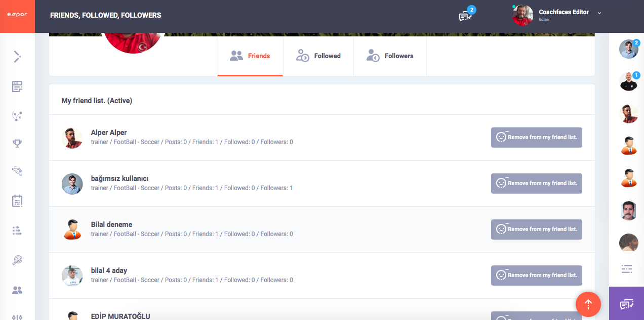Open messages icon with badge in header

point(465,16)
